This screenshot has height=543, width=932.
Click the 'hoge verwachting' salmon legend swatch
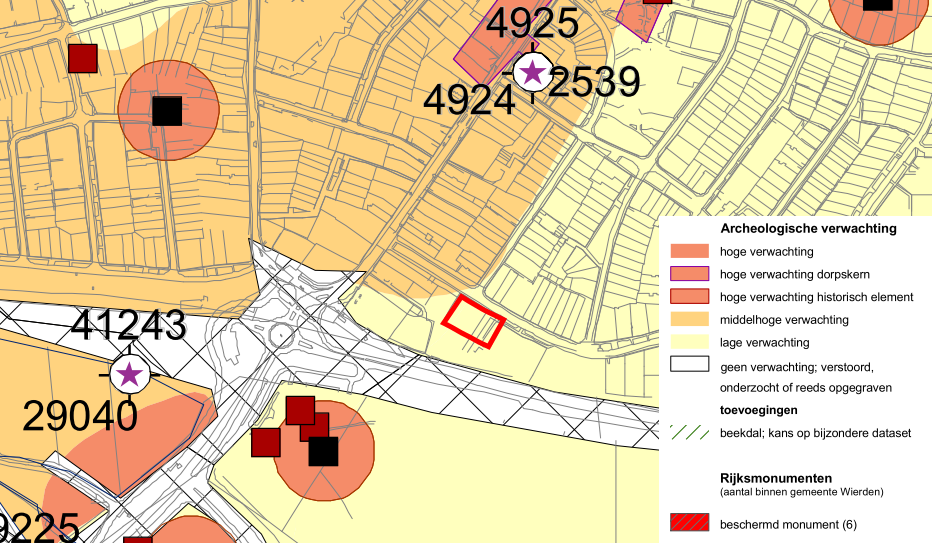(689, 251)
